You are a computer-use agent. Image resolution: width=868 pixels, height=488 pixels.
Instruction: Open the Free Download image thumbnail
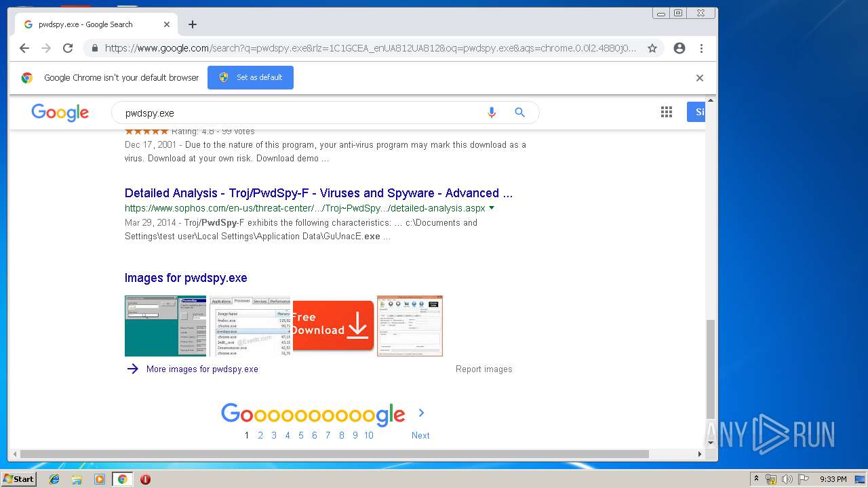pos(333,326)
